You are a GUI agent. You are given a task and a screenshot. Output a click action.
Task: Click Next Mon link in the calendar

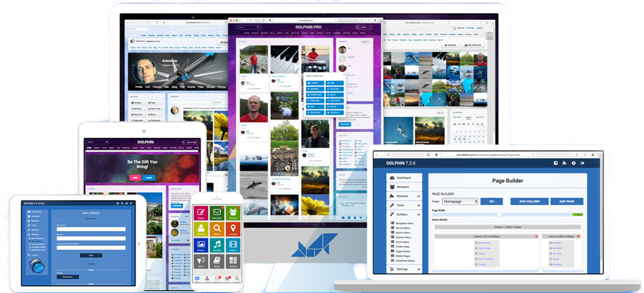click(x=479, y=117)
